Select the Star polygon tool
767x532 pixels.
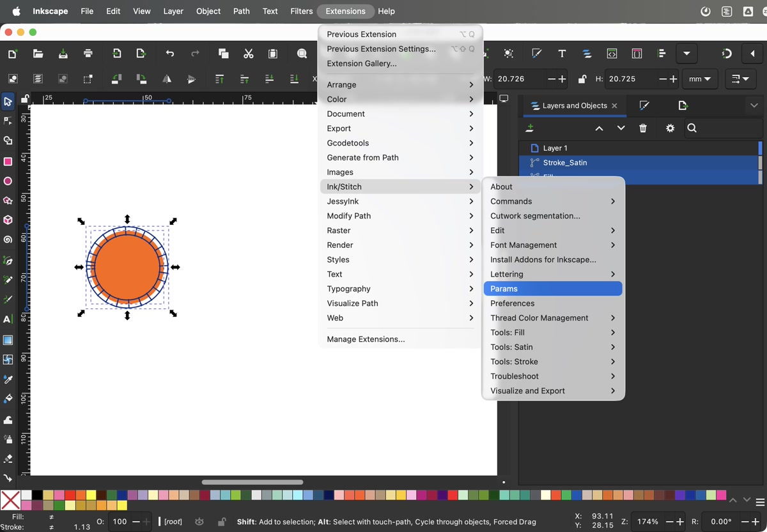pyautogui.click(x=8, y=201)
